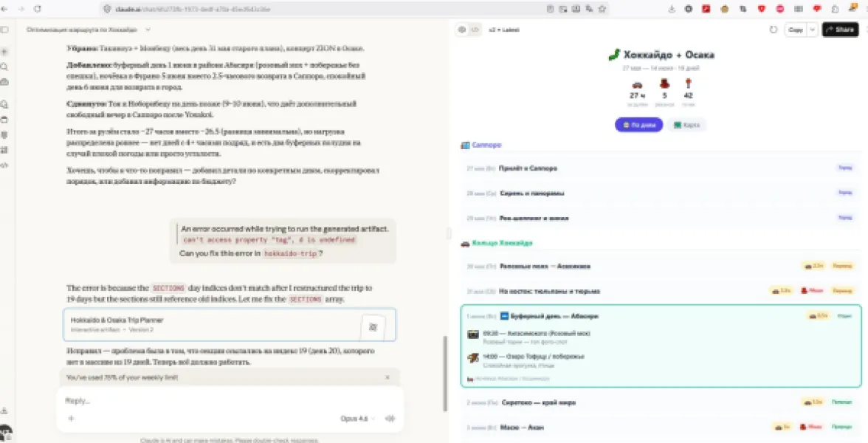Switch to the "Карта" map view

(x=686, y=126)
